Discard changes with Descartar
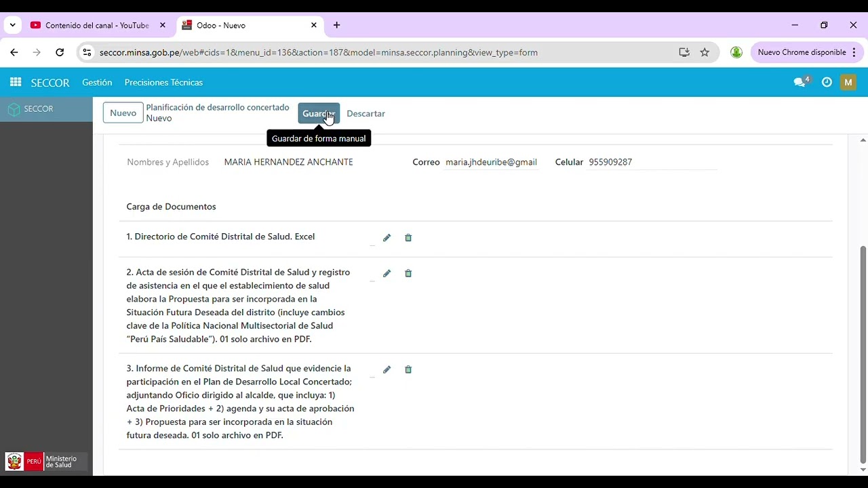 [366, 114]
